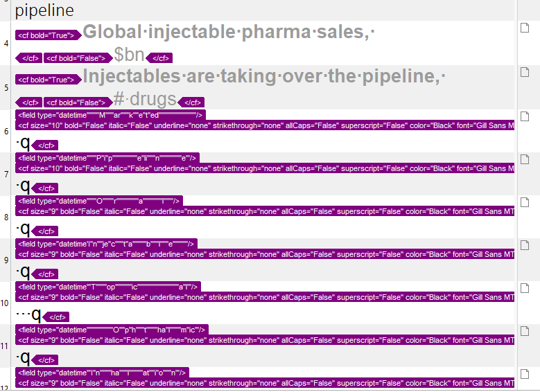The width and height of the screenshot is (540, 392).
Task: Click the 'Injectables are taking over the pipeline' text
Action: pyautogui.click(x=259, y=75)
